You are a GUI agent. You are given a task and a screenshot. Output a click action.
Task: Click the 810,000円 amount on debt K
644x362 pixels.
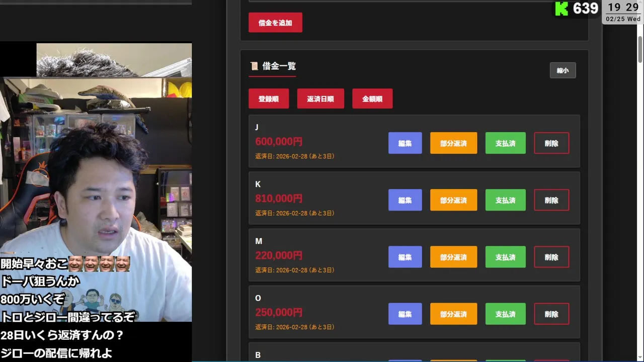click(x=279, y=199)
